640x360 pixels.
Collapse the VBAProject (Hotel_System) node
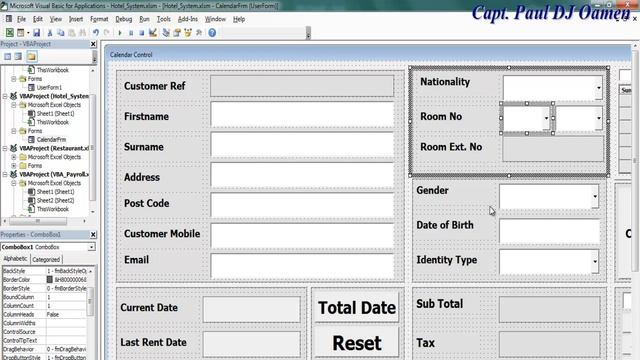click(x=5, y=96)
